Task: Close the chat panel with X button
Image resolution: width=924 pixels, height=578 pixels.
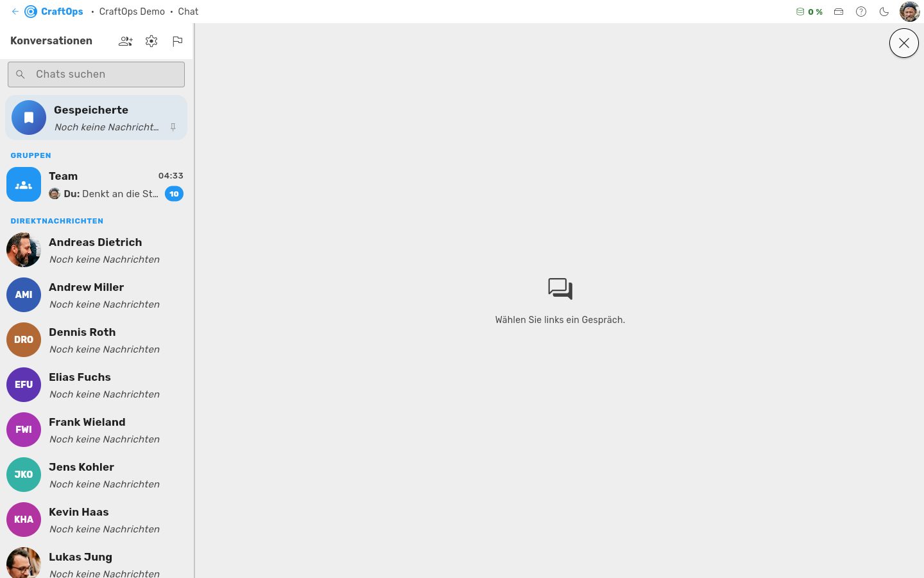Action: [904, 43]
